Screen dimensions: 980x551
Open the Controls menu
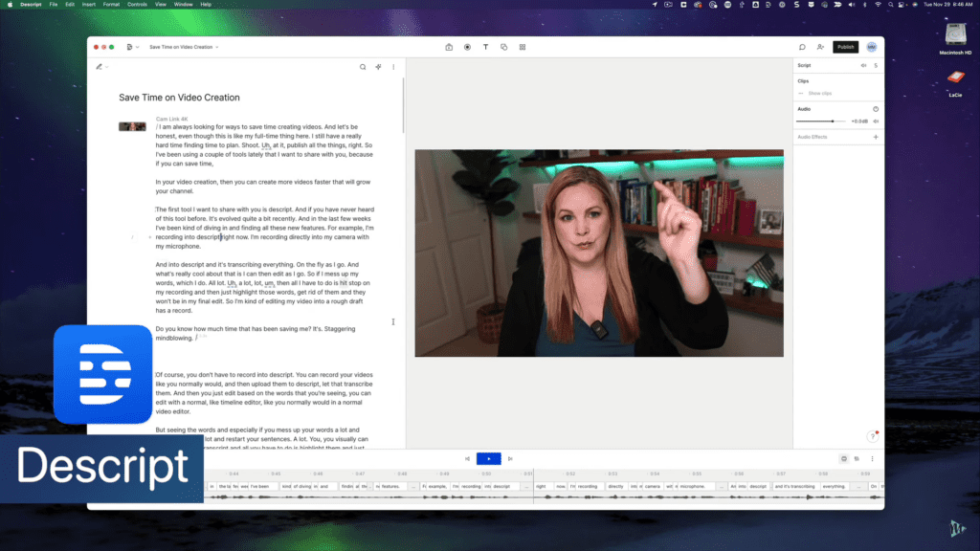(137, 5)
